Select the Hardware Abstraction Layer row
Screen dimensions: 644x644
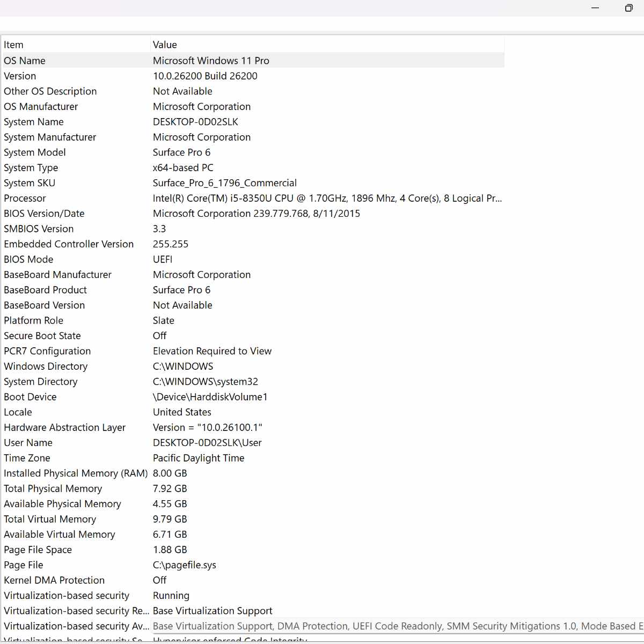pyautogui.click(x=253, y=428)
